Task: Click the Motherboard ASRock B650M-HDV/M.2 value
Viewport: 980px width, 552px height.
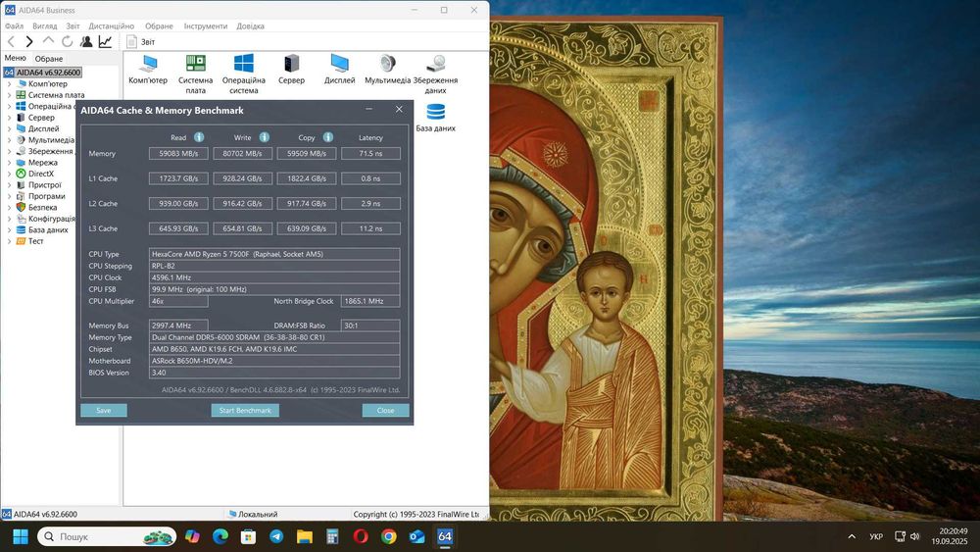Action: click(x=274, y=361)
